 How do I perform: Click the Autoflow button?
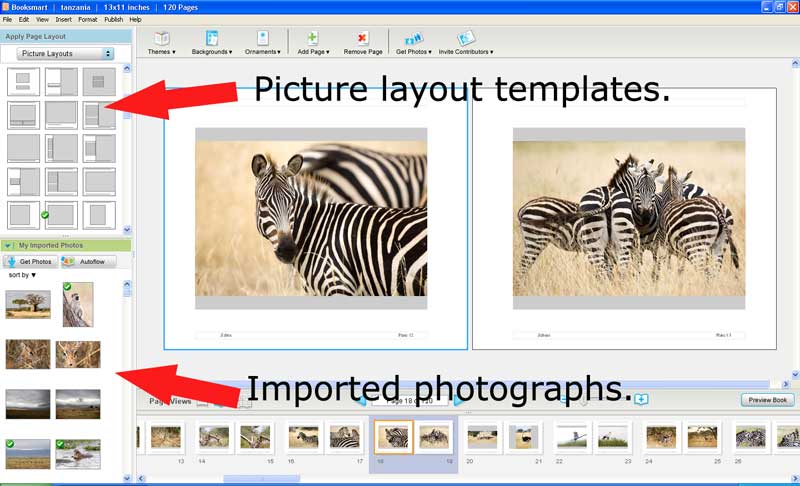[x=88, y=262]
